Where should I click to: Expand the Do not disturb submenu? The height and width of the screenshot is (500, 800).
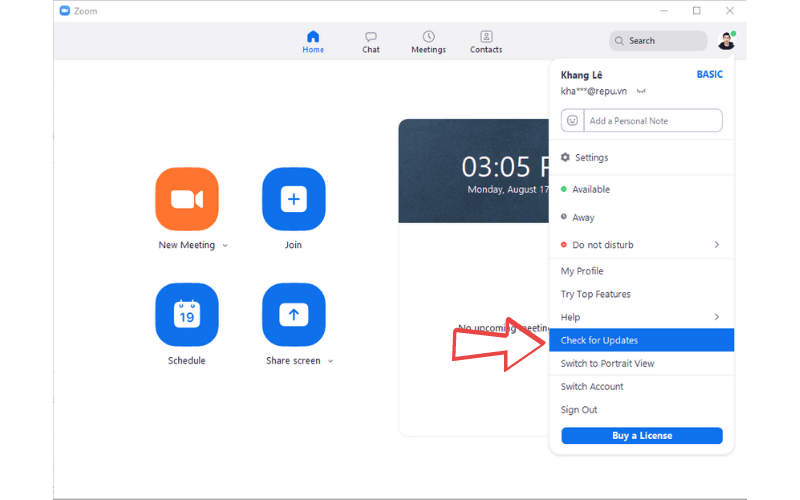(716, 245)
